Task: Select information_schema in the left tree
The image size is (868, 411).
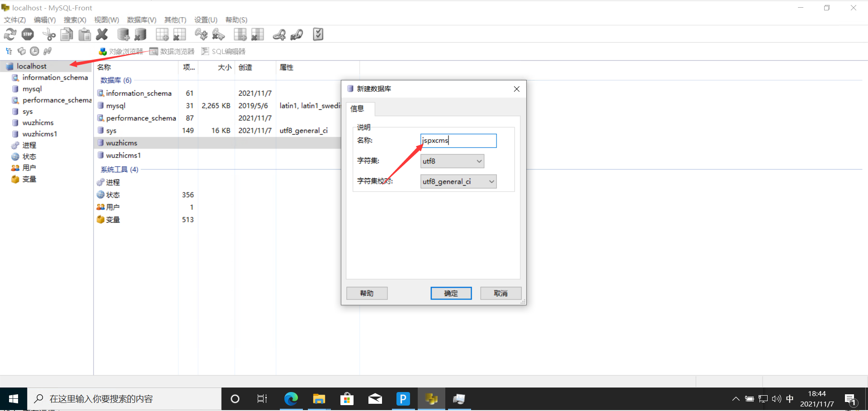Action: 55,77
